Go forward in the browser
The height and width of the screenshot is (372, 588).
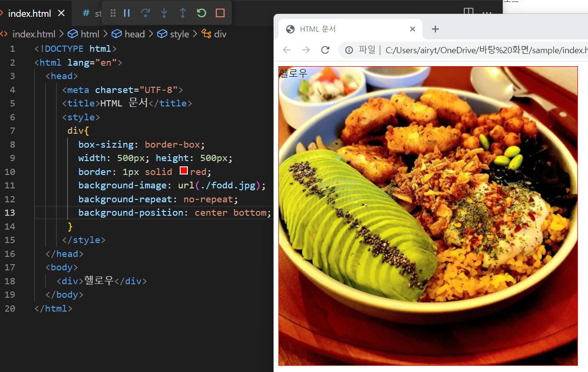[306, 50]
